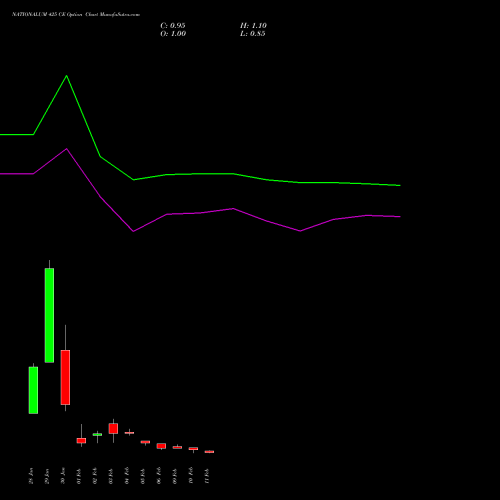The width and height of the screenshot is (500, 500).
Task: Click the 05 Feb date label
Action: [143, 476]
